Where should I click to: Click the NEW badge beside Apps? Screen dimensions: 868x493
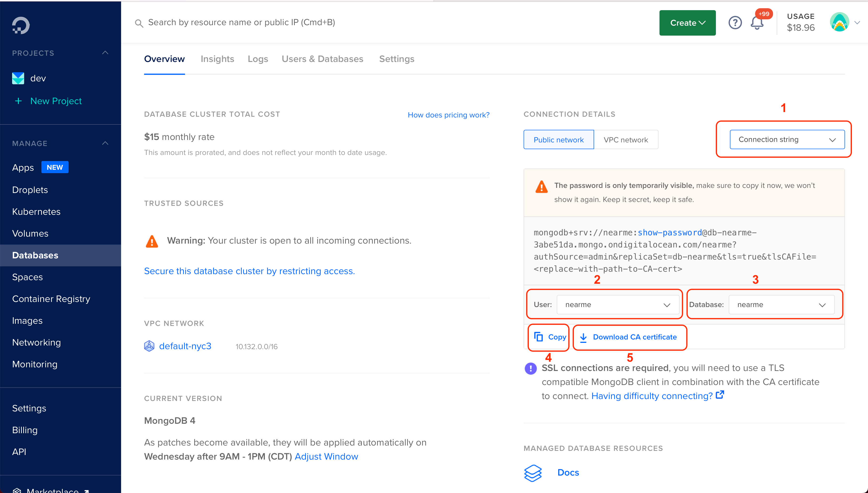point(55,167)
